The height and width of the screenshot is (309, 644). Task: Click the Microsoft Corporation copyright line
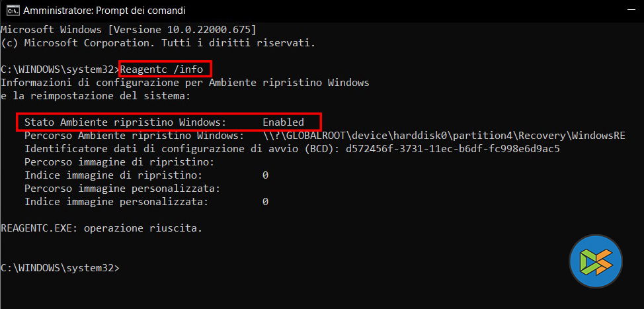[158, 43]
